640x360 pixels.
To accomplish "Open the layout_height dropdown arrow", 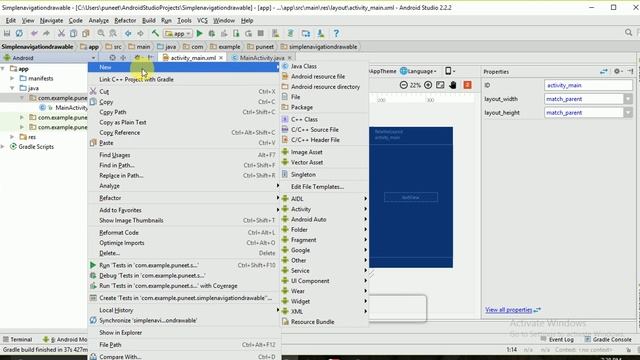I will [x=628, y=112].
